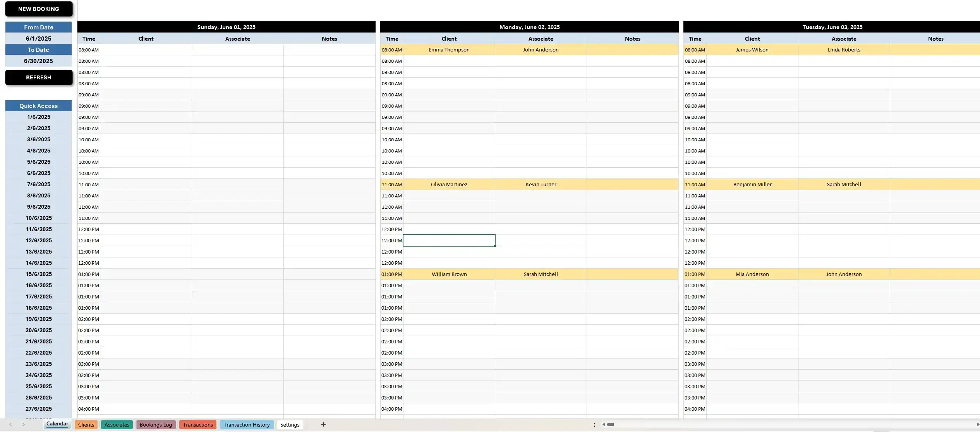Select the Olivia Martinez client cell
Screen dimensions: 980x432
pos(449,184)
